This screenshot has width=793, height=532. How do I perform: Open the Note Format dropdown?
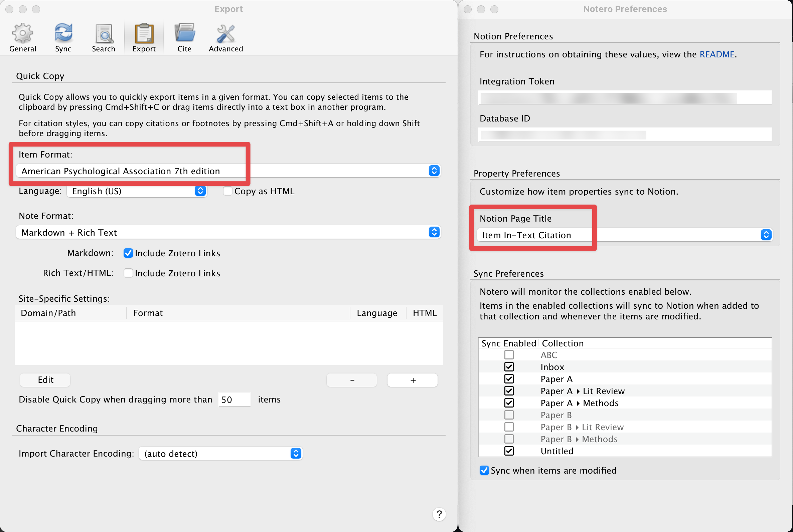pyautogui.click(x=434, y=232)
